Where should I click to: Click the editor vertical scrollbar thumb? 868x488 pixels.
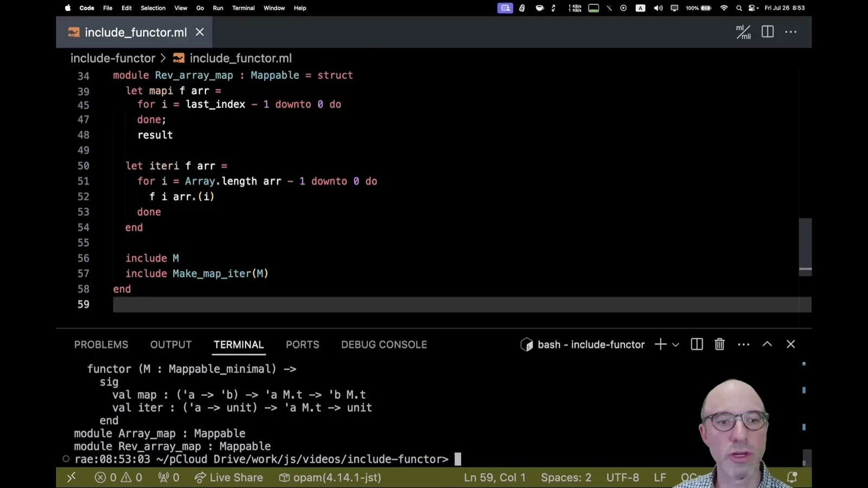(x=805, y=247)
